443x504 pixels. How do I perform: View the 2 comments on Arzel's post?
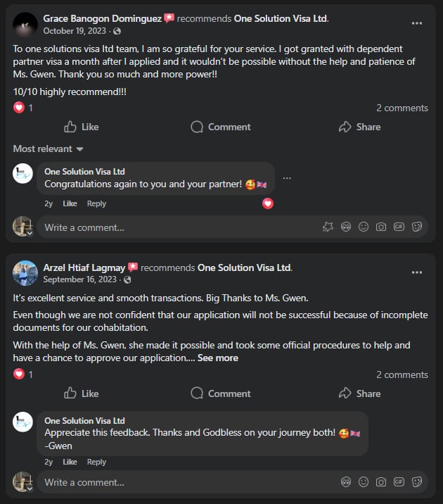coord(402,374)
